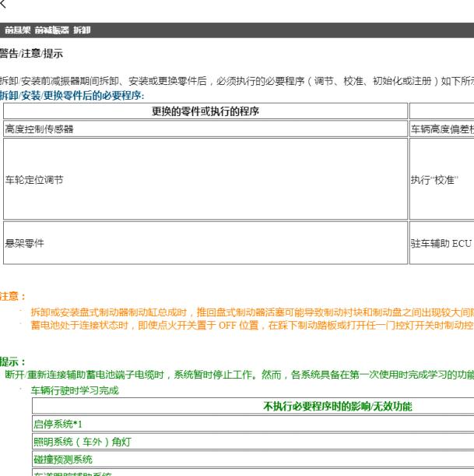Click the 照明系统（车外）角灯 row
Image resolution: width=474 pixels, height=476 pixels.
(x=253, y=442)
